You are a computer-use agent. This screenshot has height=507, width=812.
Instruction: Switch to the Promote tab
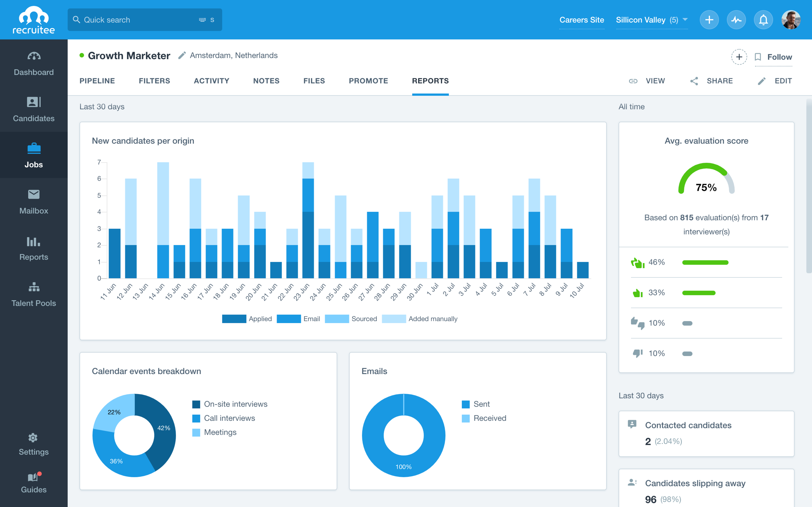click(x=368, y=81)
